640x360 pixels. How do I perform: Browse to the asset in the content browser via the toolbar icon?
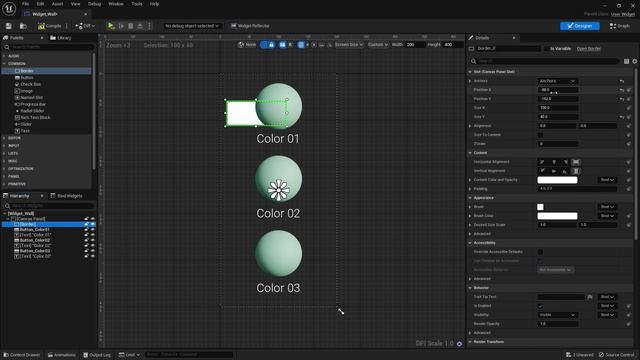point(23,26)
